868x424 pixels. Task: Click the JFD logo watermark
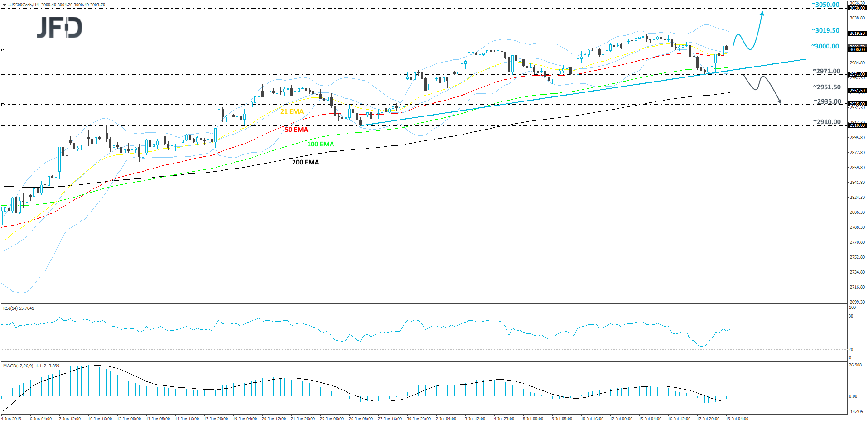pos(59,28)
